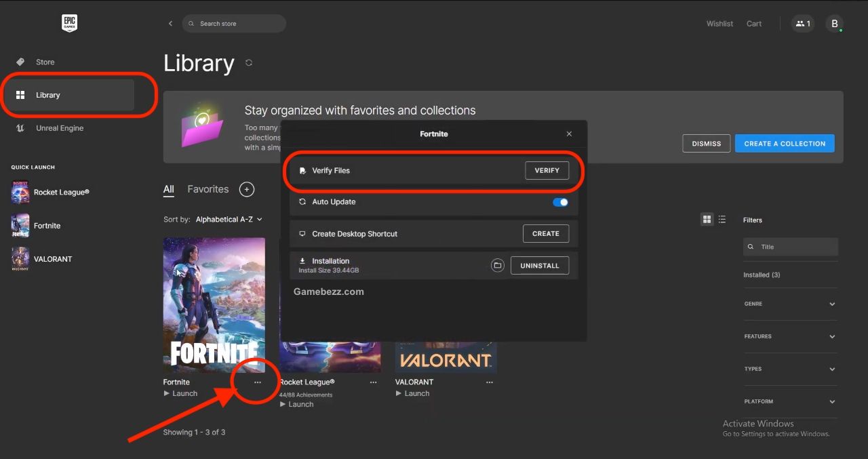Open Rocket League's three-dot options menu
Viewport: 868px width, 459px height.
click(x=373, y=382)
